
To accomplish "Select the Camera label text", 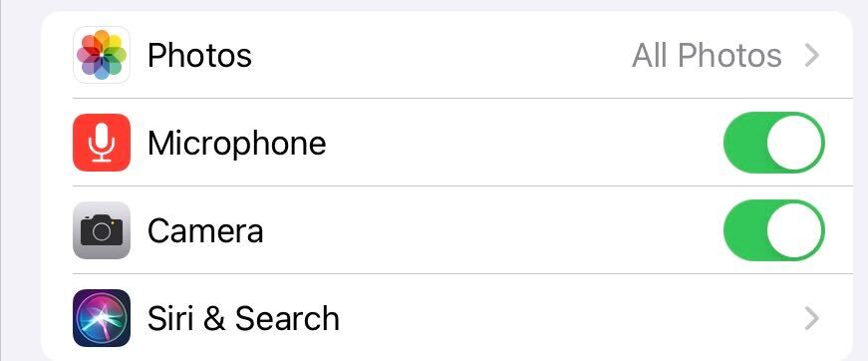I will point(205,231).
